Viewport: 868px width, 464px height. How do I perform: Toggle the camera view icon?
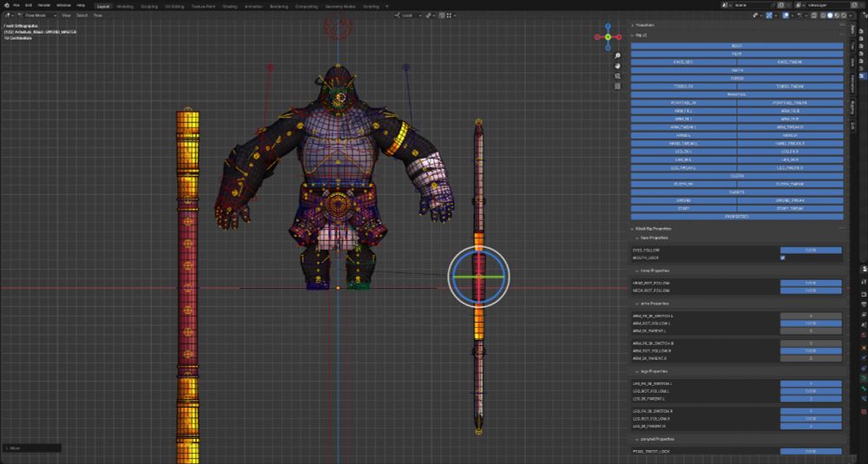[618, 75]
